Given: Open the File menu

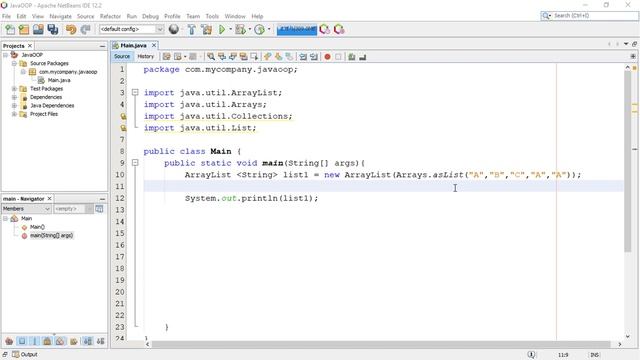Looking at the screenshot, I should click(x=7, y=16).
